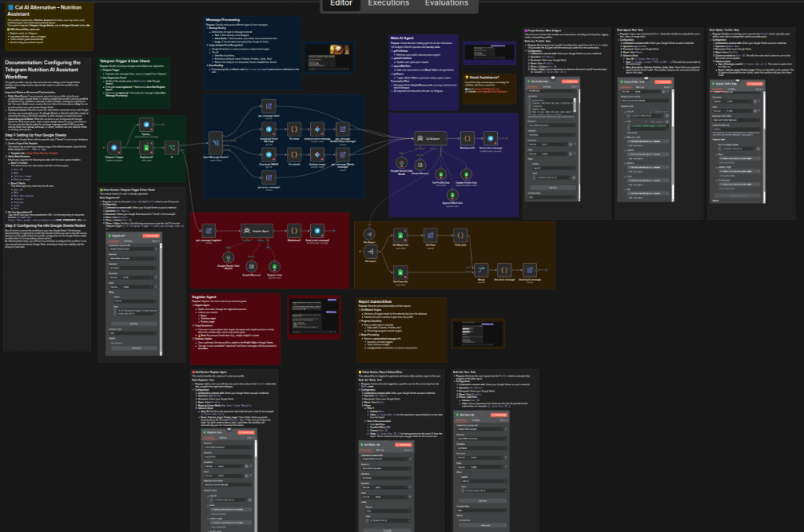Click the Simple Memory node under Register Agent
The height and width of the screenshot is (532, 804).
(x=251, y=267)
